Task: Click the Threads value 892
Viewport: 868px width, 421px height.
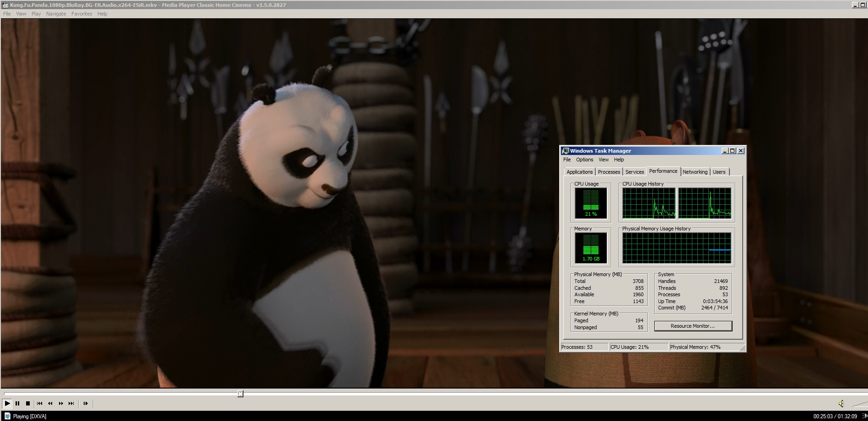Action: pos(723,288)
